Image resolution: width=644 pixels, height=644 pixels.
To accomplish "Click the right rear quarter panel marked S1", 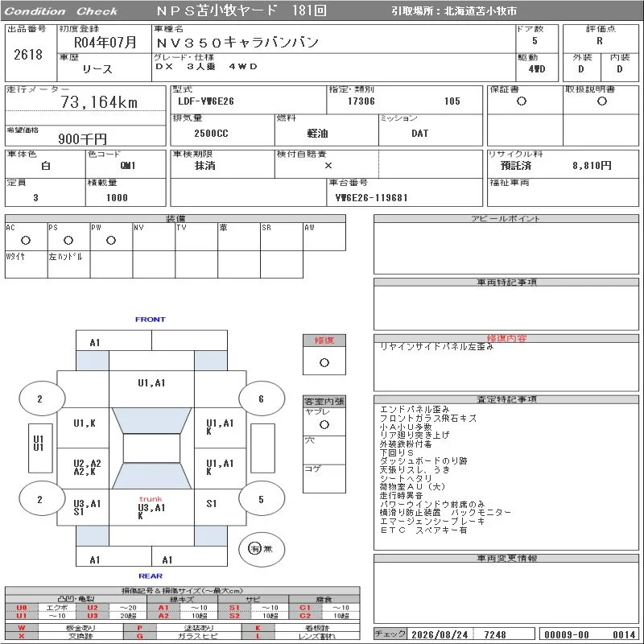I will pyautogui.click(x=220, y=507).
